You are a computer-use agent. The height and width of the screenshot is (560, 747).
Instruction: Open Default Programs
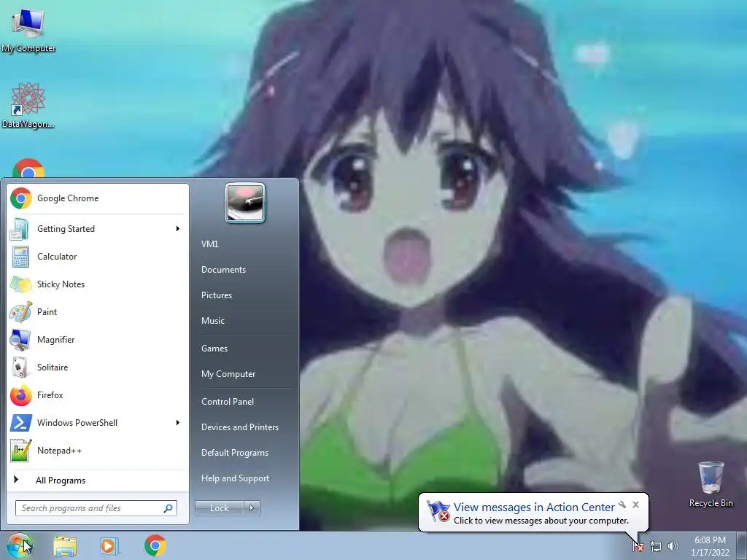pyautogui.click(x=235, y=453)
